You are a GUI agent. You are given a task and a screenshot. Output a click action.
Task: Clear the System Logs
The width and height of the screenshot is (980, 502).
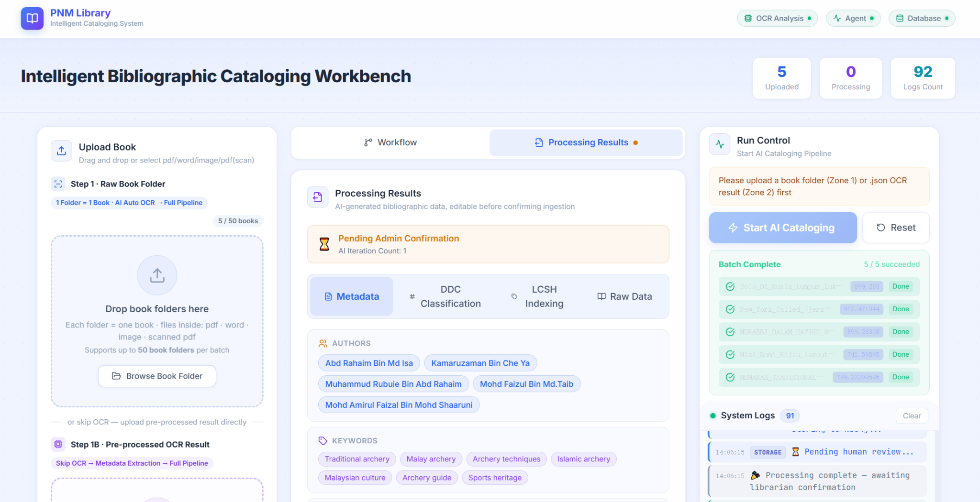click(x=912, y=416)
